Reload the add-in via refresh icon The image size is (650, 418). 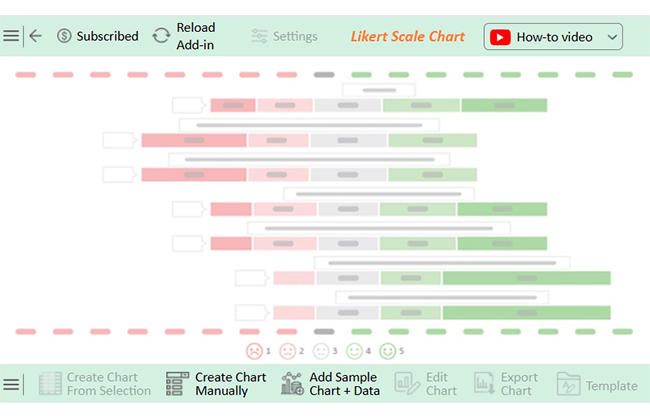click(161, 36)
